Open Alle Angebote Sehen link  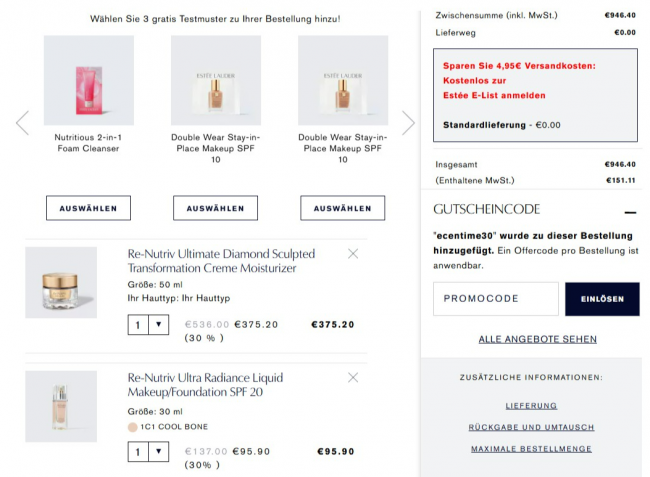click(x=537, y=339)
